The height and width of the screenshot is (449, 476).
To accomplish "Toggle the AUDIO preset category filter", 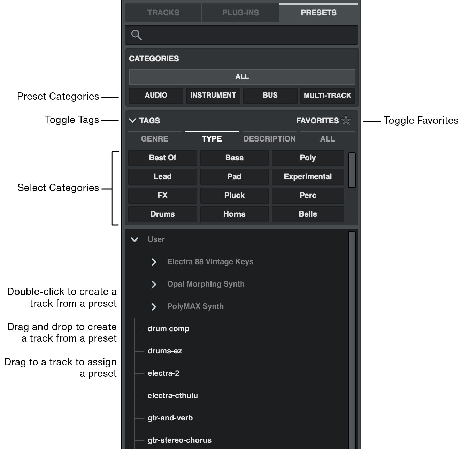I will [x=155, y=95].
